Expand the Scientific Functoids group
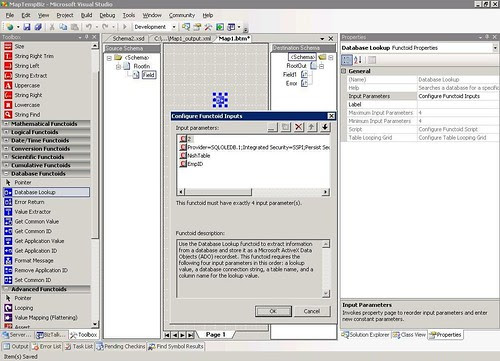The width and height of the screenshot is (500, 361). [x=6, y=157]
